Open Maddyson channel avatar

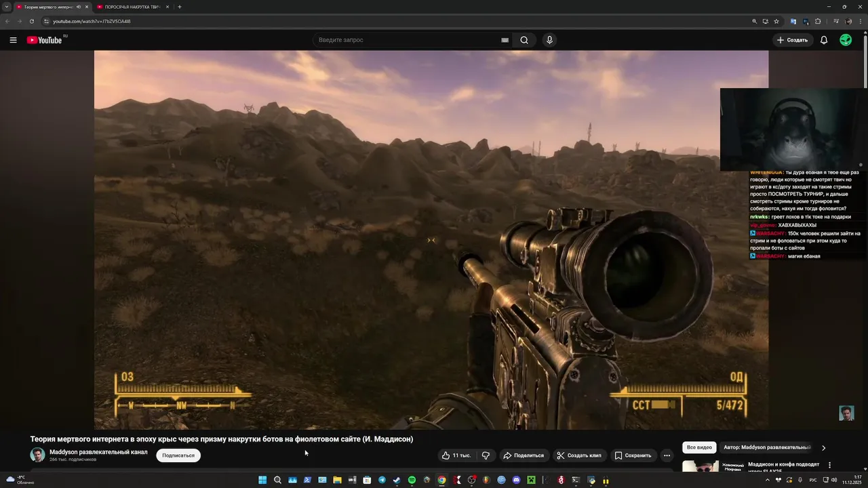(x=38, y=455)
